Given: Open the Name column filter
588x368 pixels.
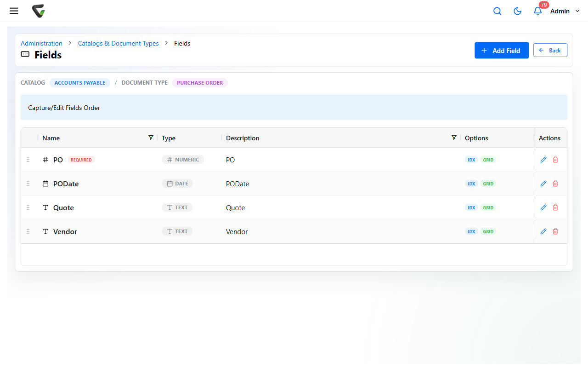Looking at the screenshot, I should pos(151,138).
